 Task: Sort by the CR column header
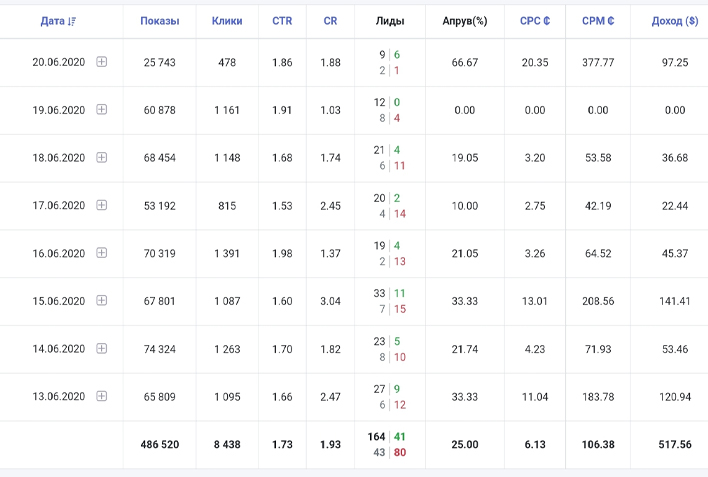click(x=330, y=21)
